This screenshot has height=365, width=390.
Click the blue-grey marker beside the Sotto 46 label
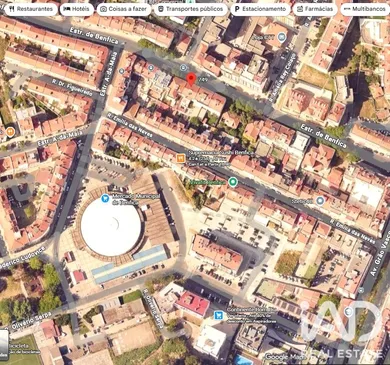(320, 201)
